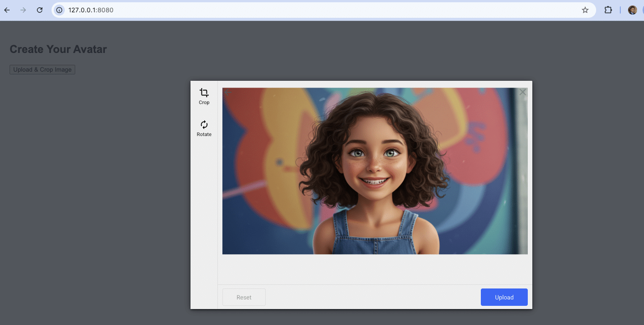This screenshot has width=644, height=325.
Task: Click the grayed-out forward navigation arrow
Action: point(23,10)
